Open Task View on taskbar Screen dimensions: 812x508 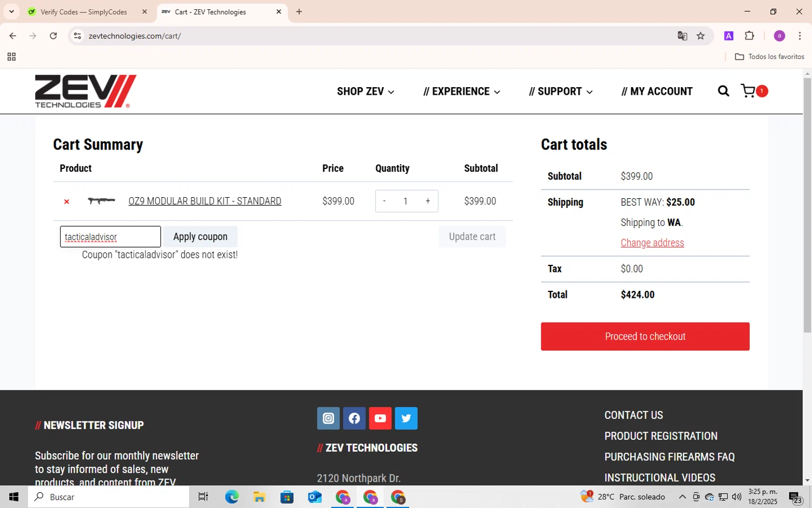[203, 497]
